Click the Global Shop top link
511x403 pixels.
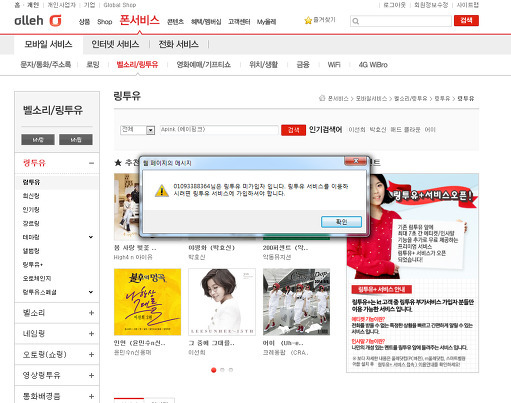(x=120, y=5)
